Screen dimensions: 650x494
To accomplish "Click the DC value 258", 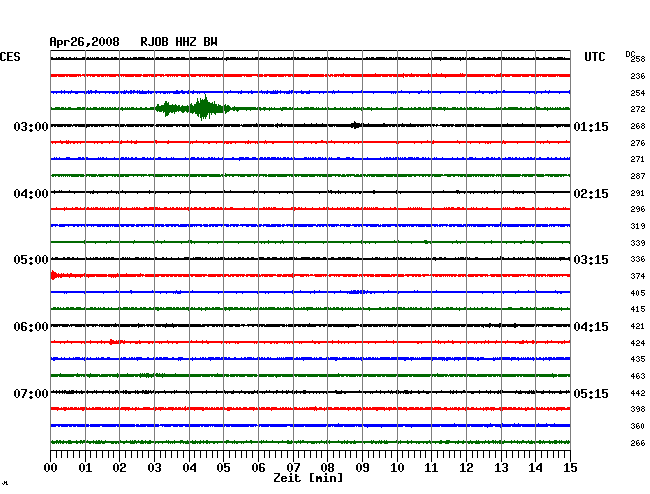I will 638,59.
